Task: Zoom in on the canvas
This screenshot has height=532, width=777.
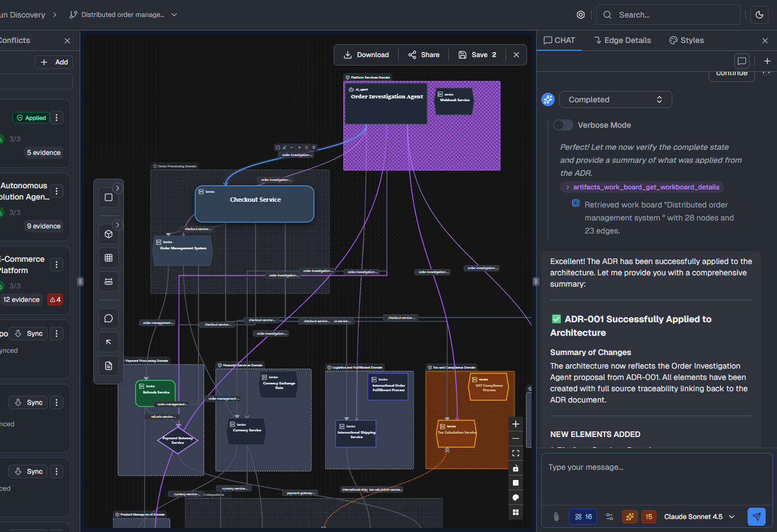Action: click(515, 424)
